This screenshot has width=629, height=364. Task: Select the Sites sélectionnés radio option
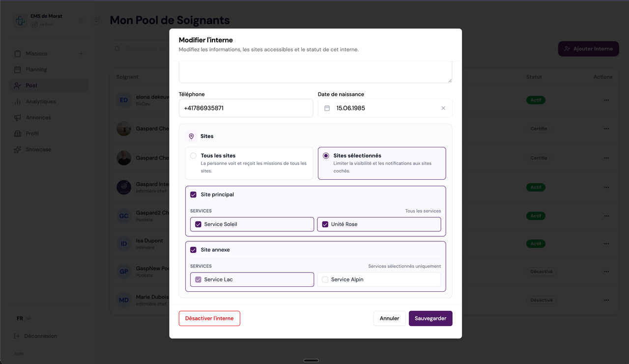coord(326,156)
